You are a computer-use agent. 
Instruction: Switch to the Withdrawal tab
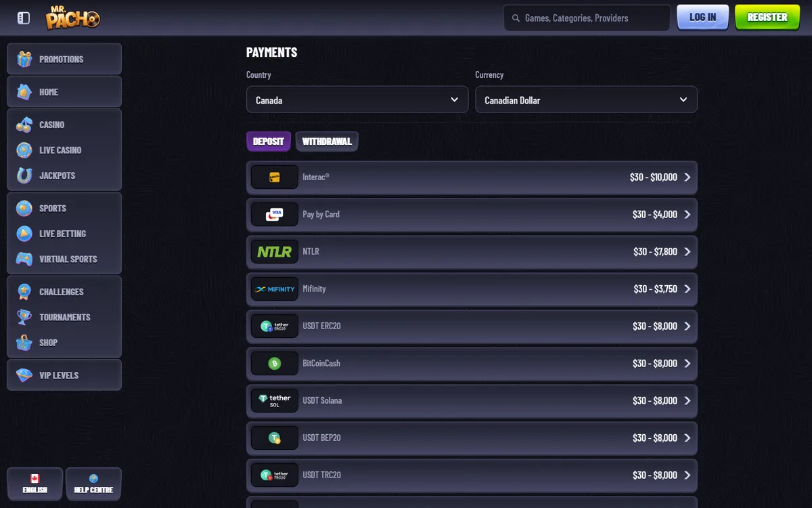pos(327,142)
